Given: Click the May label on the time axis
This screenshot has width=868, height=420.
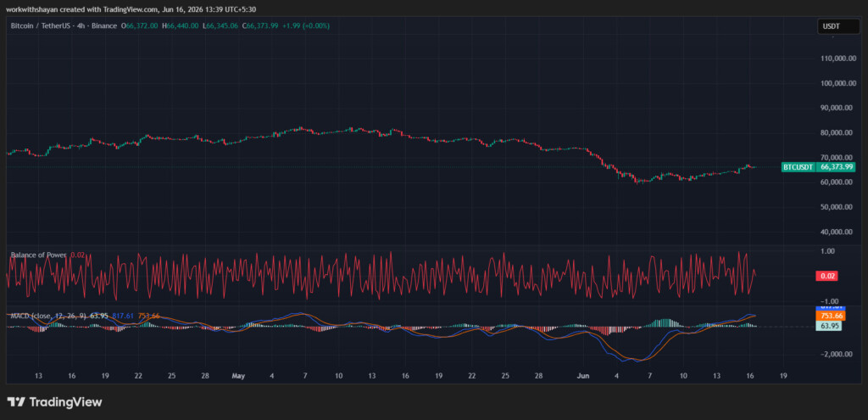Looking at the screenshot, I should click(x=238, y=376).
